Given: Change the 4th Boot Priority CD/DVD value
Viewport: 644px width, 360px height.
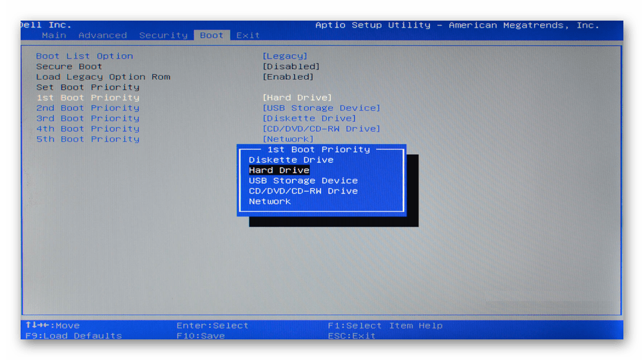Looking at the screenshot, I should pyautogui.click(x=321, y=129).
